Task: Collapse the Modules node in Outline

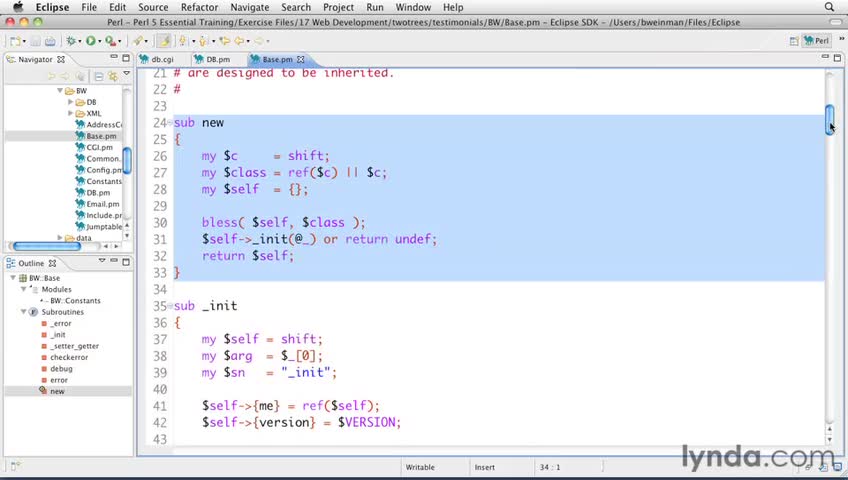Action: coord(23,289)
